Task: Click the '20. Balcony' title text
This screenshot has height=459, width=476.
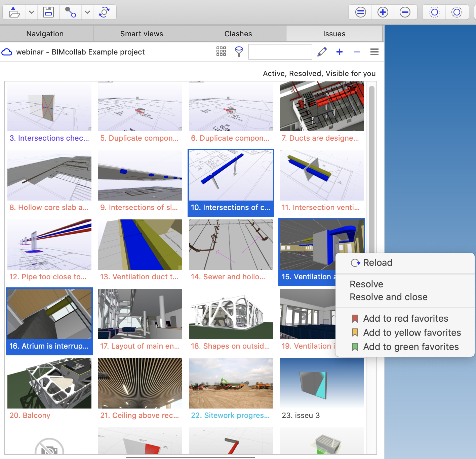Action: click(30, 415)
